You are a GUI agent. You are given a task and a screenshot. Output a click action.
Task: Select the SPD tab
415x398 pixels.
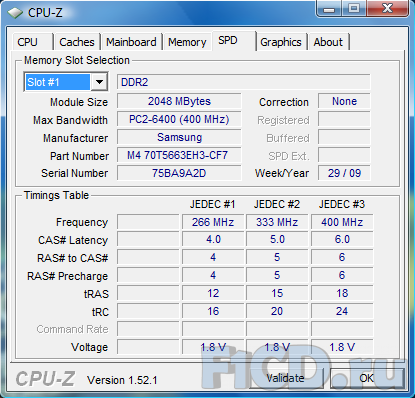[233, 41]
